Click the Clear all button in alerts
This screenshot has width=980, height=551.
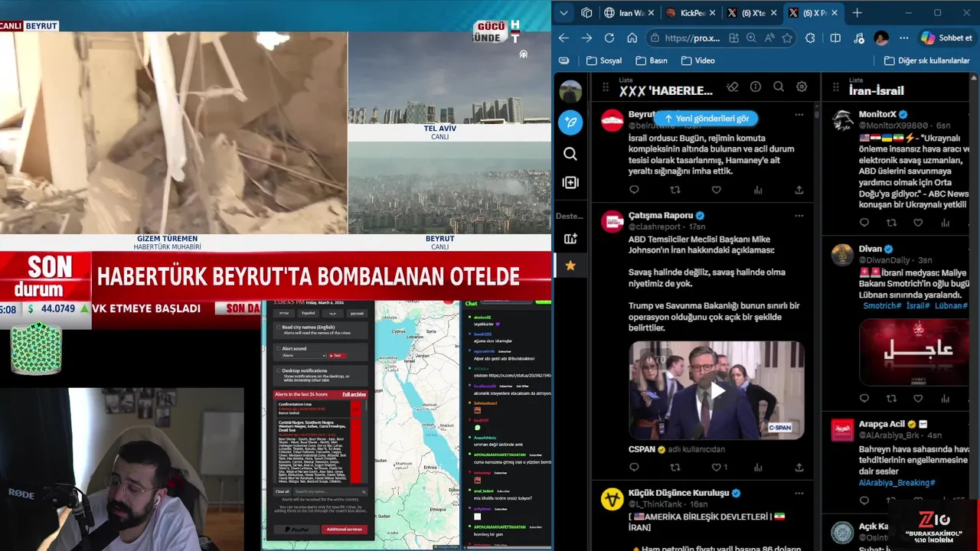pyautogui.click(x=283, y=491)
